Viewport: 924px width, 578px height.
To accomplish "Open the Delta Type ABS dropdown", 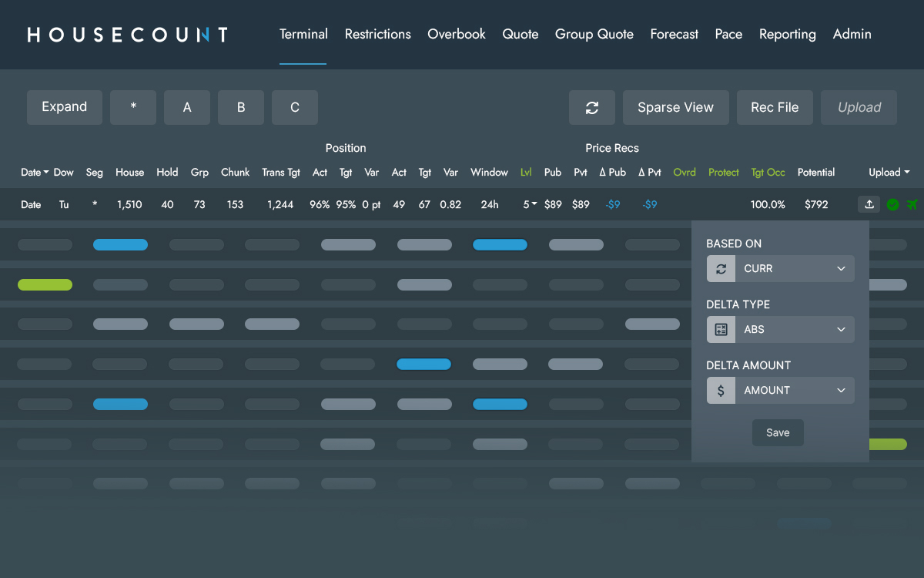I will click(794, 329).
